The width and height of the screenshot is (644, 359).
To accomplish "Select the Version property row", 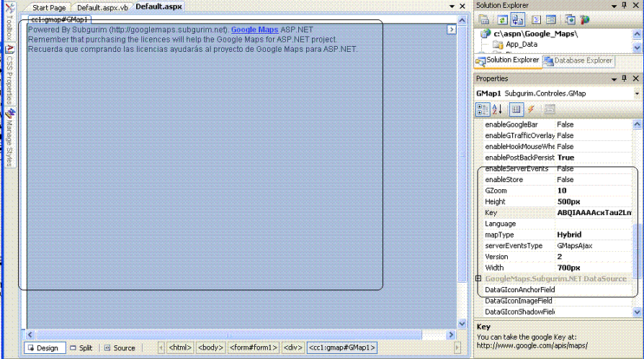I will [x=558, y=257].
